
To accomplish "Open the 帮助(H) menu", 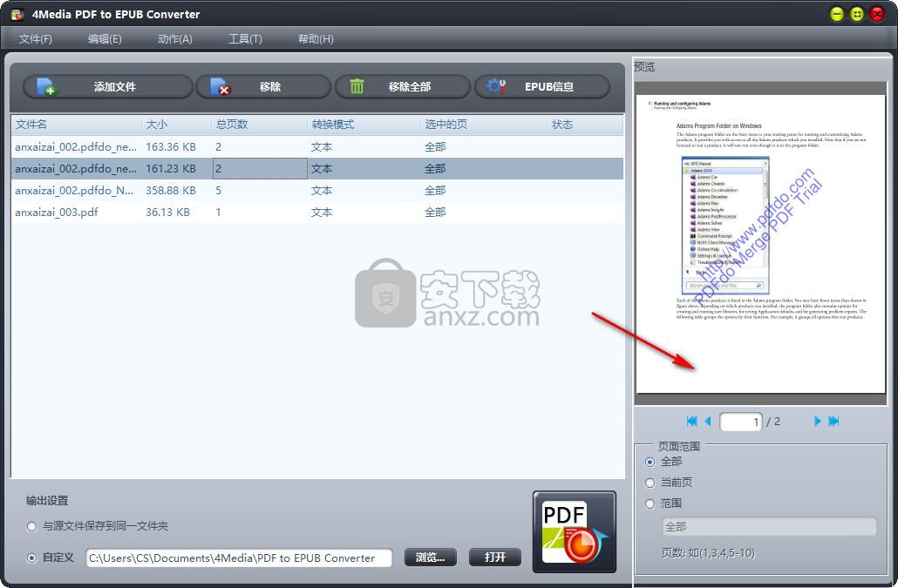I will coord(316,39).
